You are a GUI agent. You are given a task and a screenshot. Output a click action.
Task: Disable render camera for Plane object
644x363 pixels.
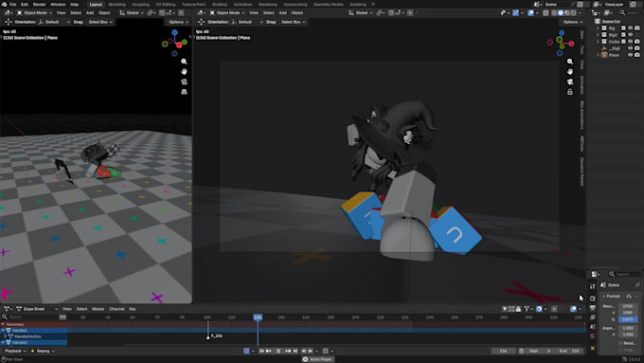pos(637,55)
